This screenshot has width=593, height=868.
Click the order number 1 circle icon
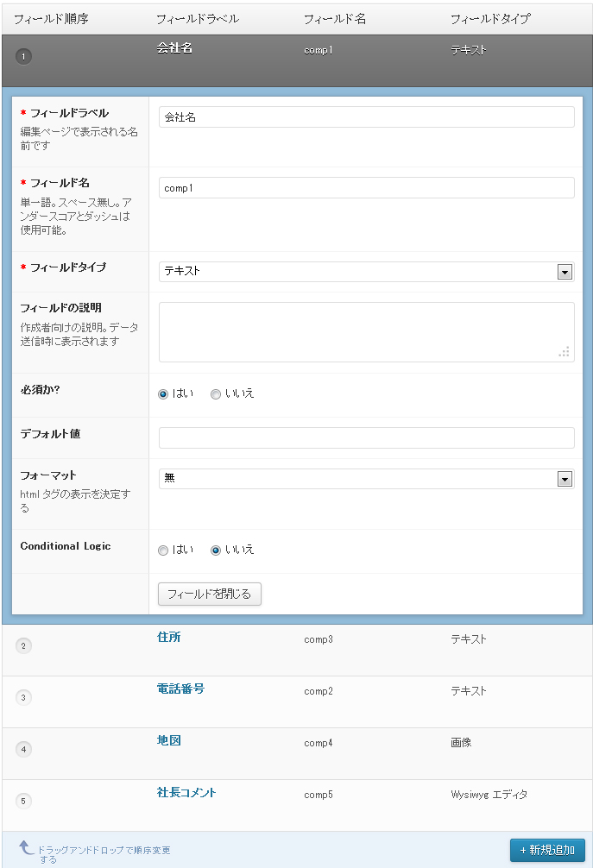[x=23, y=56]
